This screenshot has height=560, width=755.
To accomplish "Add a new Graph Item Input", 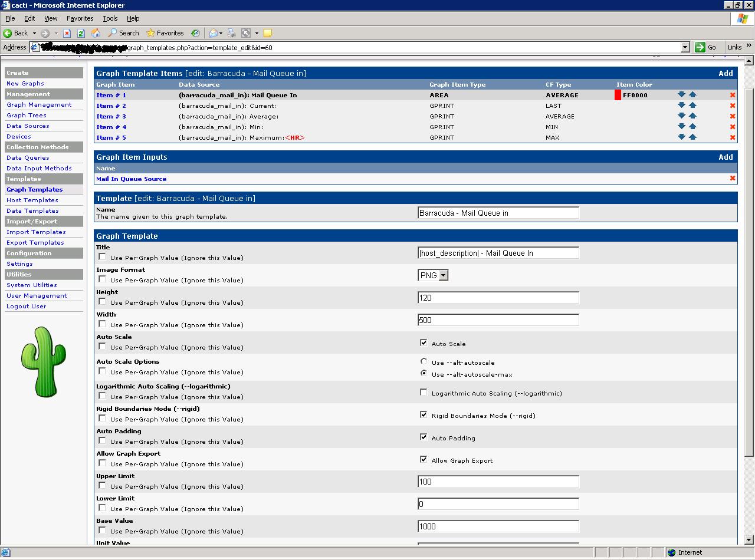I will [x=726, y=157].
